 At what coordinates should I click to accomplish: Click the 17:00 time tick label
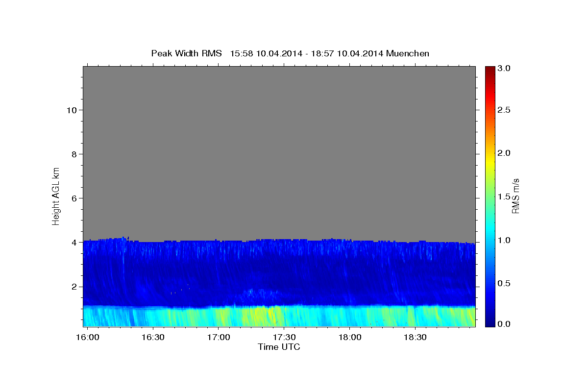click(219, 337)
